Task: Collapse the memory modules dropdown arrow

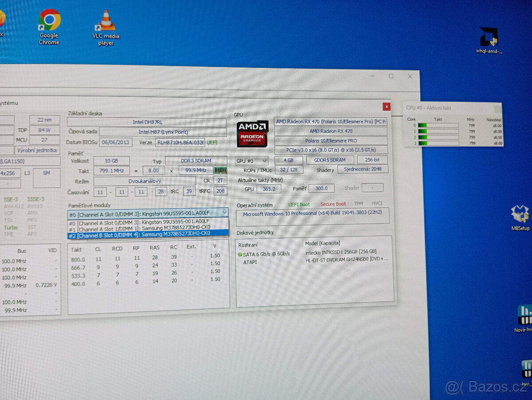Action: click(224, 213)
